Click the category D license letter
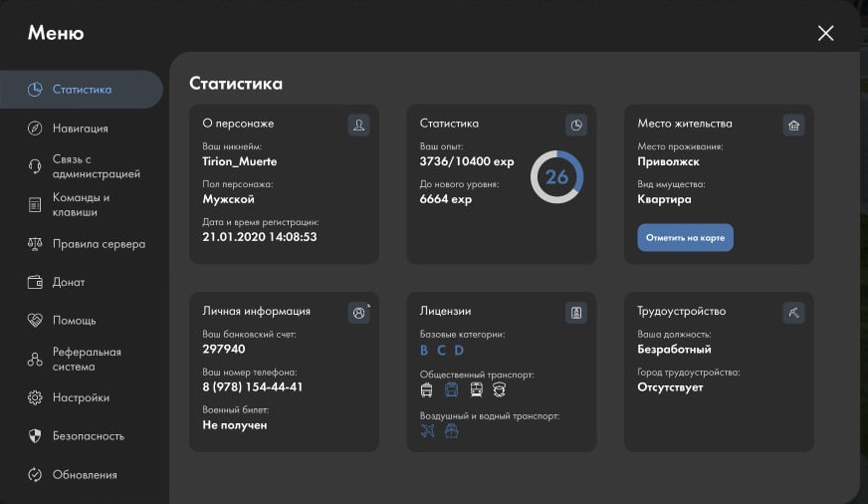 pos(459,350)
